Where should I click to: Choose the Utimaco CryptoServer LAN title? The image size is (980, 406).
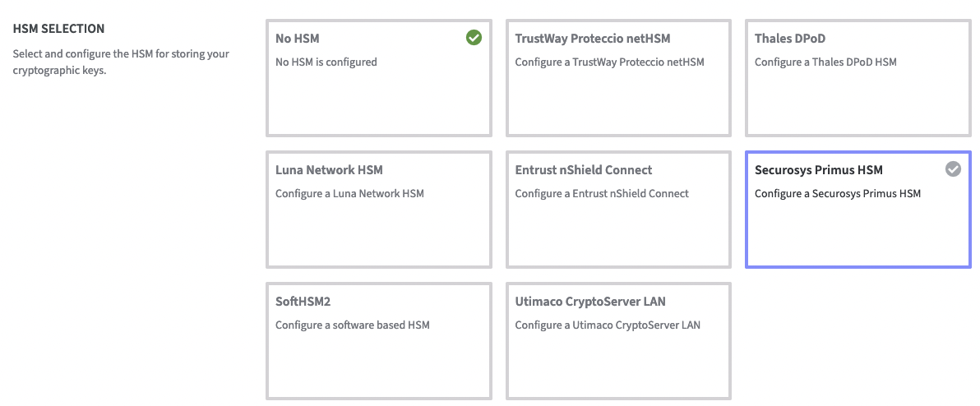pos(590,302)
